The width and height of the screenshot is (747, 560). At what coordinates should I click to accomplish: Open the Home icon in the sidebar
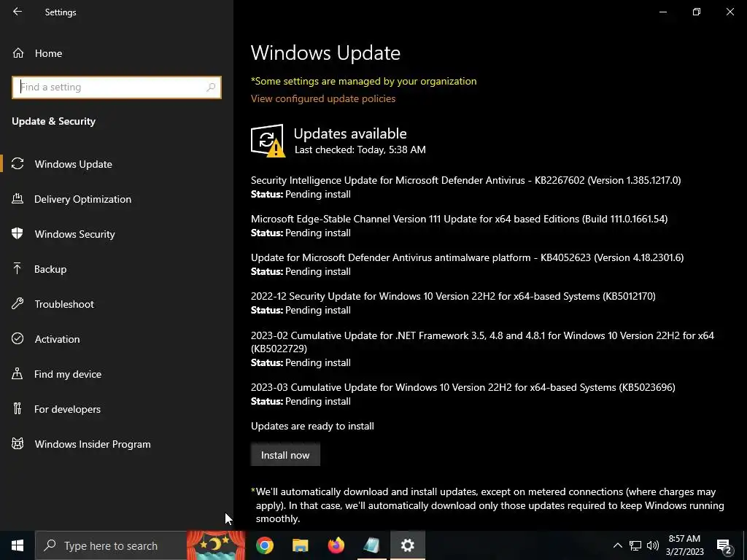pos(18,53)
